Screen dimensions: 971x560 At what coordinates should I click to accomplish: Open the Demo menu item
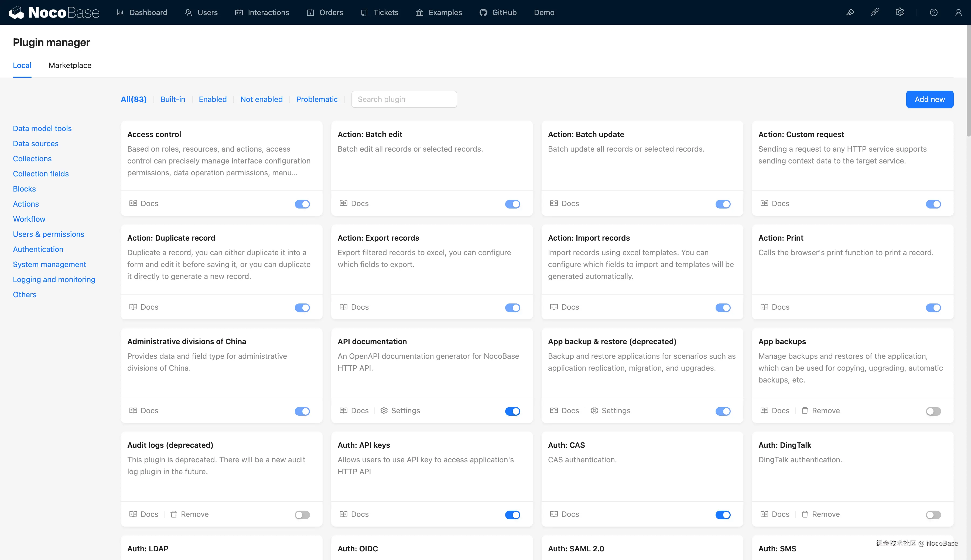pos(544,12)
